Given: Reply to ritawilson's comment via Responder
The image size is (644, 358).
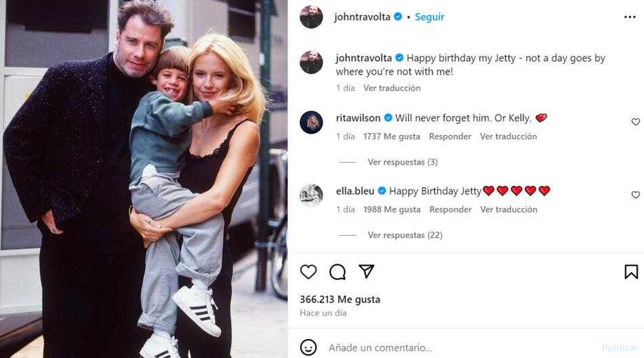Looking at the screenshot, I should pos(450,136).
